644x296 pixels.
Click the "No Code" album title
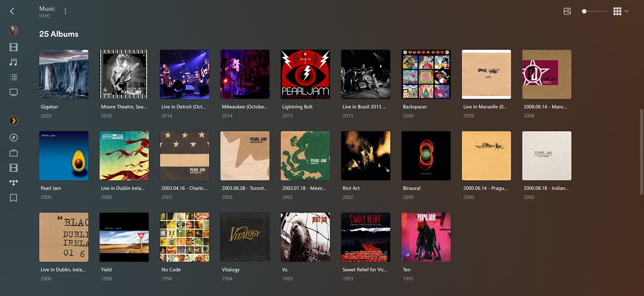pos(171,270)
